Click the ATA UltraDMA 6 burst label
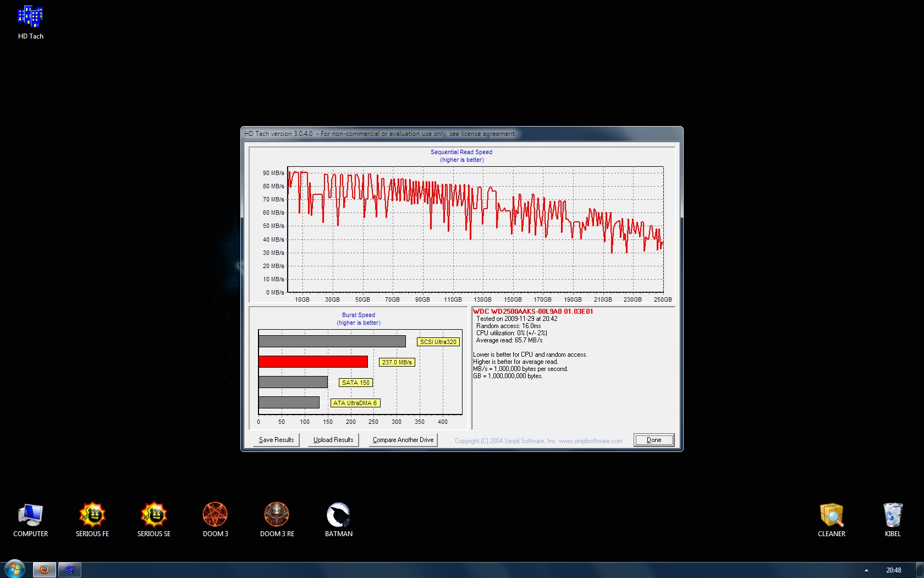 pyautogui.click(x=355, y=403)
